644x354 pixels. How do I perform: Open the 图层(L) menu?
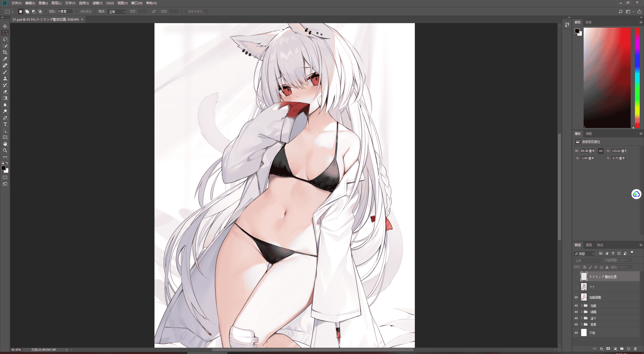click(56, 3)
